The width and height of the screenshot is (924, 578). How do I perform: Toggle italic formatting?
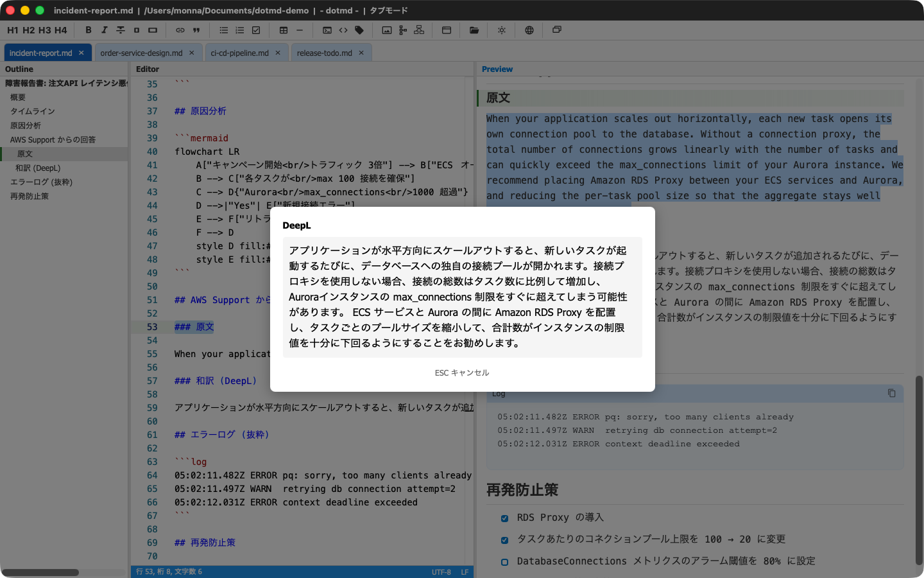tap(105, 30)
